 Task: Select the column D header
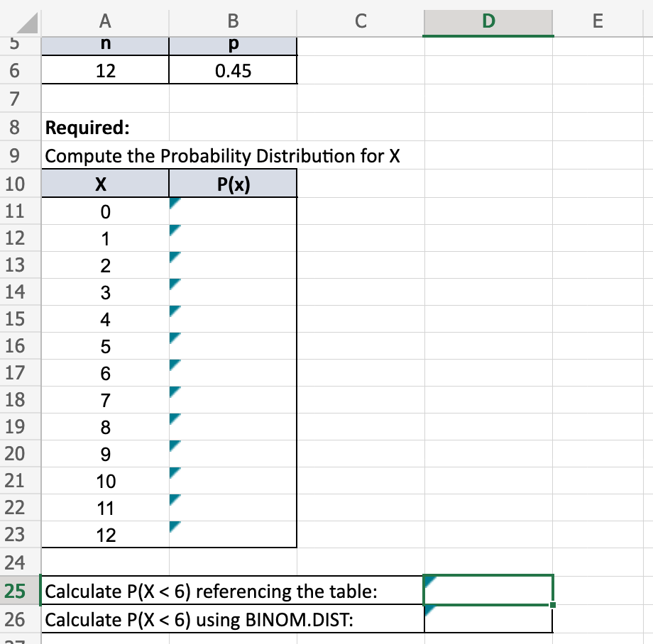pyautogui.click(x=488, y=21)
